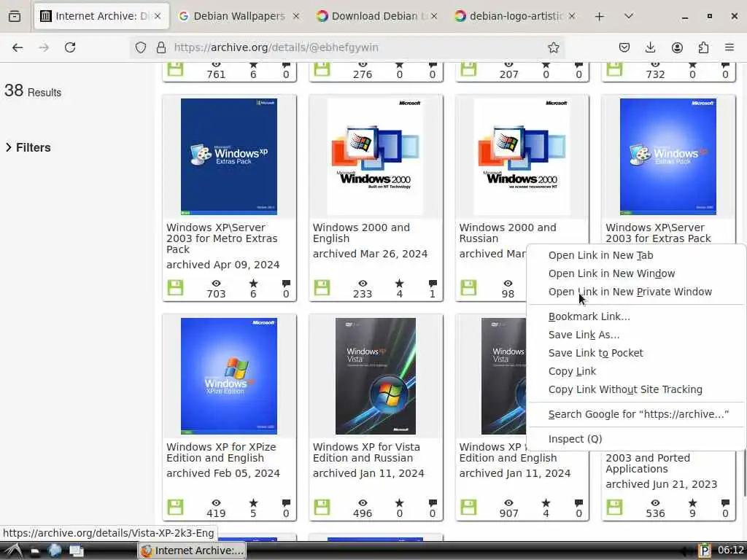
Task: List all tabs dropdown arrow
Action: point(628,16)
